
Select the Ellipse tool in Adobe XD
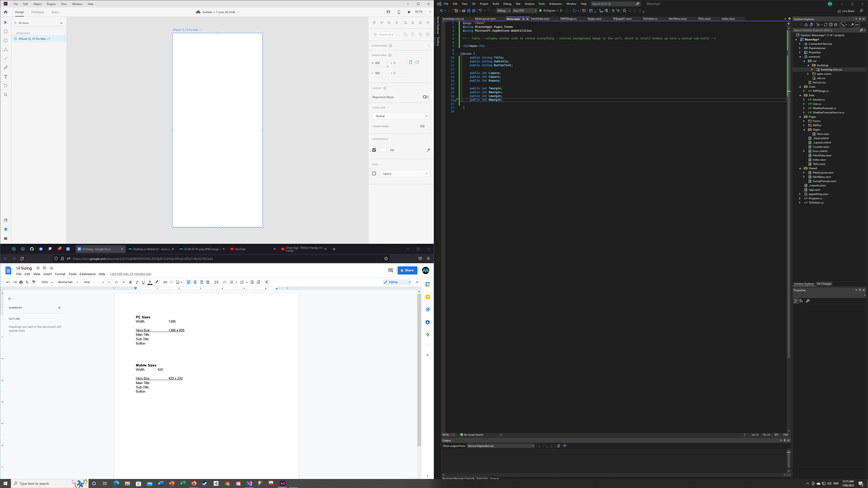tap(5, 40)
